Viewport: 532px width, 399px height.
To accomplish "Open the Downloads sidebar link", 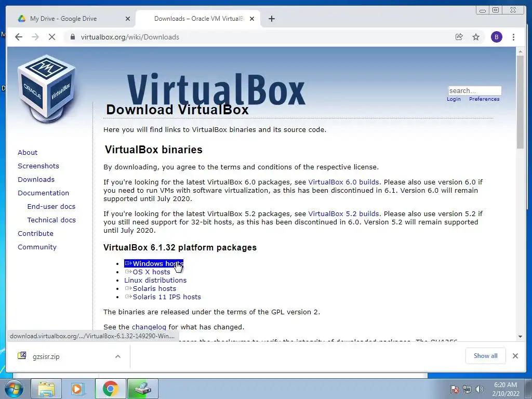I will pos(36,179).
